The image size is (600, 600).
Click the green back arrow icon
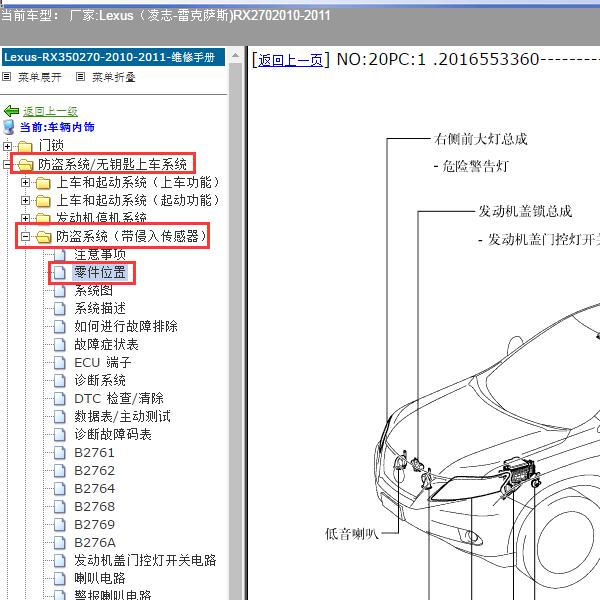pos(11,111)
